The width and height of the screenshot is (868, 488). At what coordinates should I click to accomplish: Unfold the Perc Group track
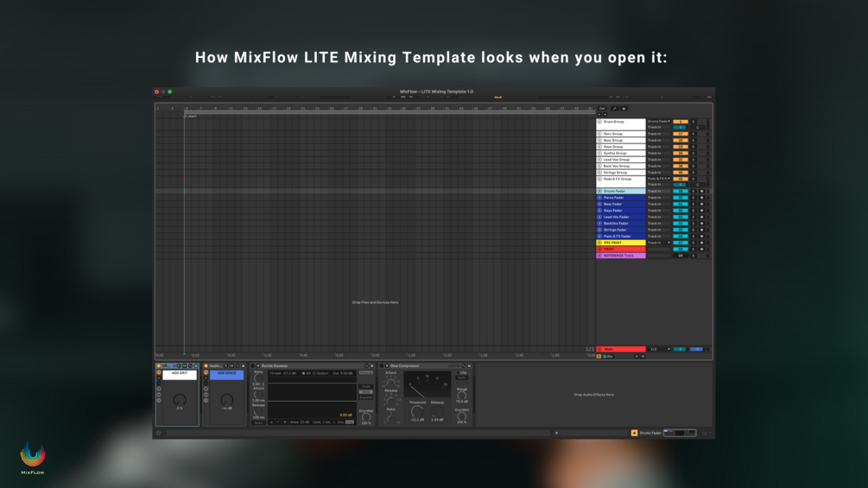click(x=599, y=134)
